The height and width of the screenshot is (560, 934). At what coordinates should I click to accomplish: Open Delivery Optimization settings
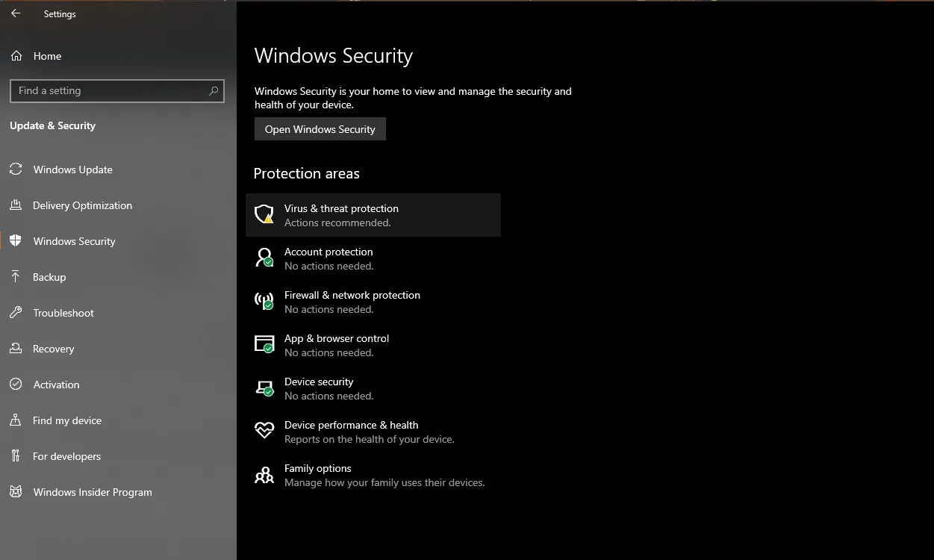pos(82,205)
